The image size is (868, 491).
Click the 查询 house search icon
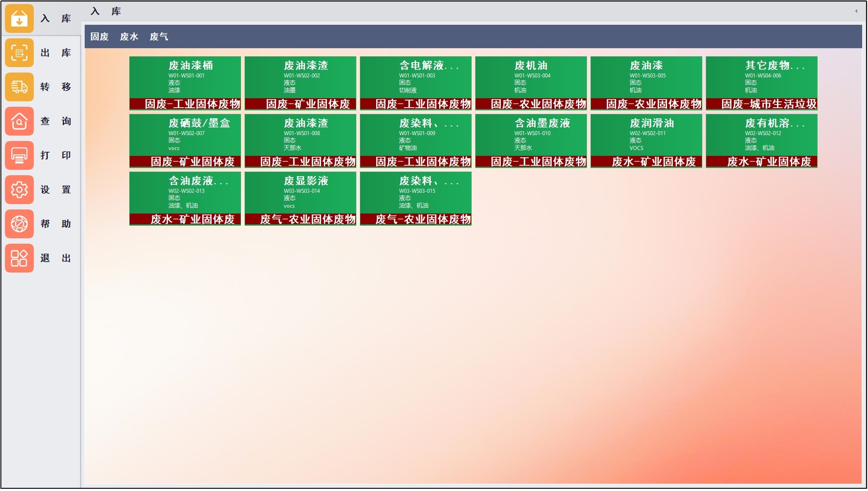coord(19,121)
